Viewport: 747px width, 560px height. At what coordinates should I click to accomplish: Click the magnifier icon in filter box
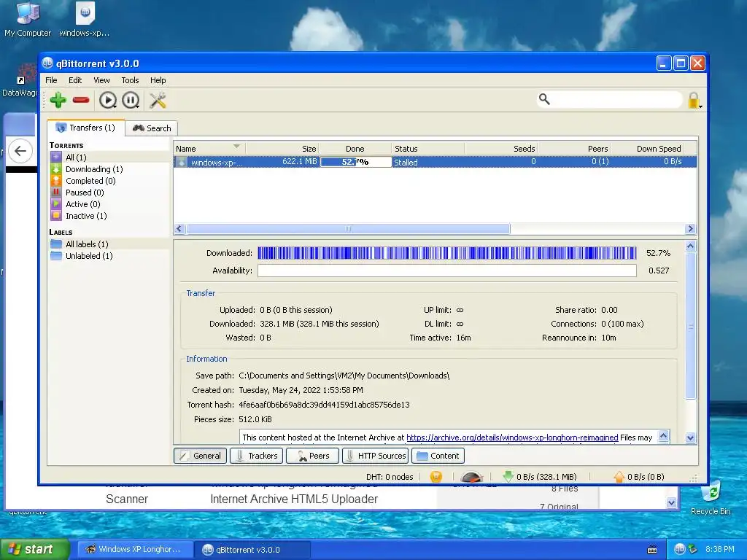544,99
